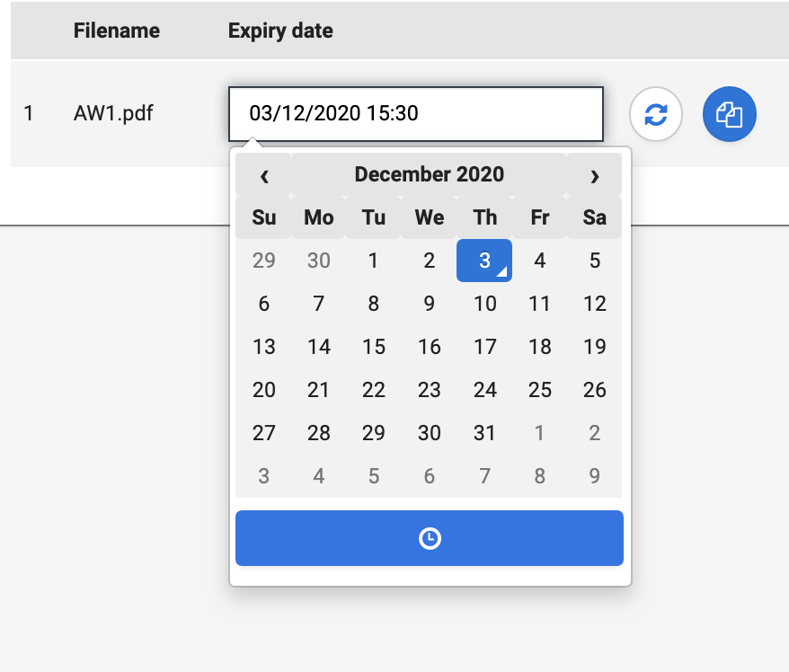Select November 30 greyed-out day

click(x=319, y=261)
